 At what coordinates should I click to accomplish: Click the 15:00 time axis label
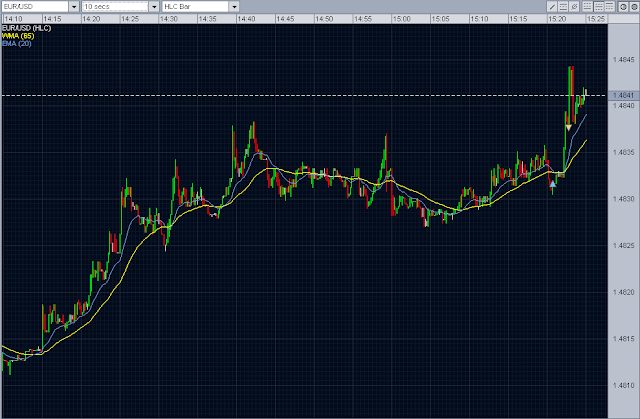[402, 19]
